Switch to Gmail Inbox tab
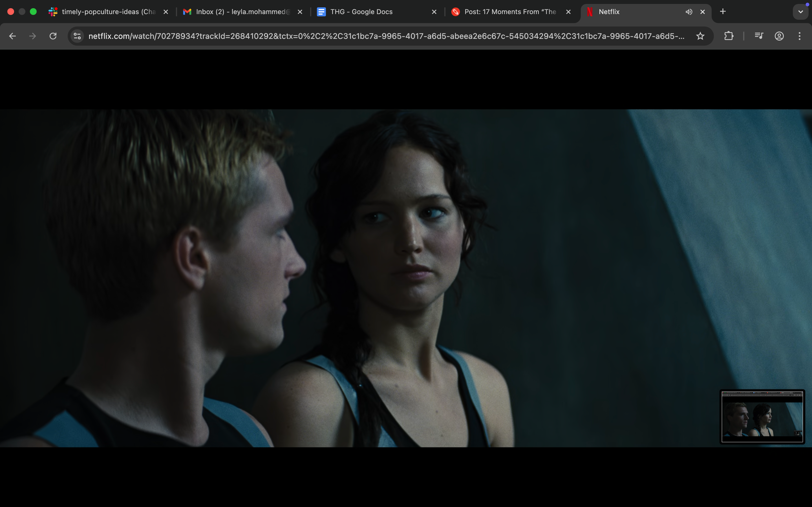The height and width of the screenshot is (507, 812). click(x=238, y=12)
